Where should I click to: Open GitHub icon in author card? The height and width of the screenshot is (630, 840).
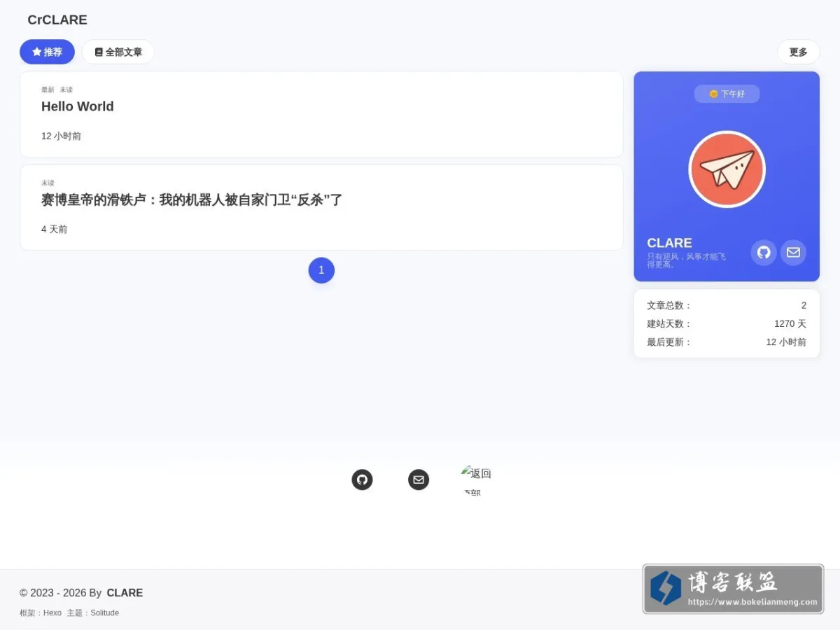[x=764, y=253]
